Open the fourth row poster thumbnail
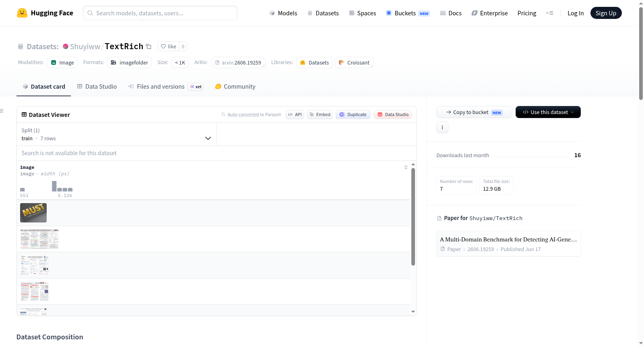The width and height of the screenshot is (644, 347). [x=35, y=291]
